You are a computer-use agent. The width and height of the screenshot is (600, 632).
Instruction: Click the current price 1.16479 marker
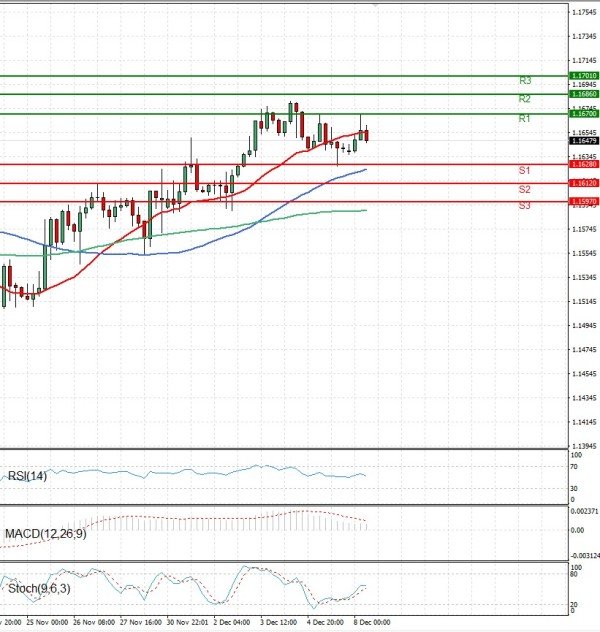584,141
